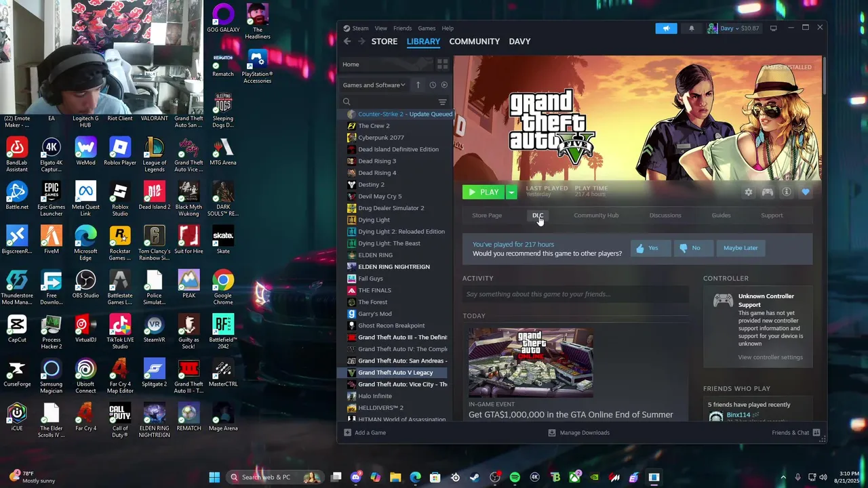This screenshot has width=868, height=488.
Task: Open the Store Page link
Action: (487, 216)
